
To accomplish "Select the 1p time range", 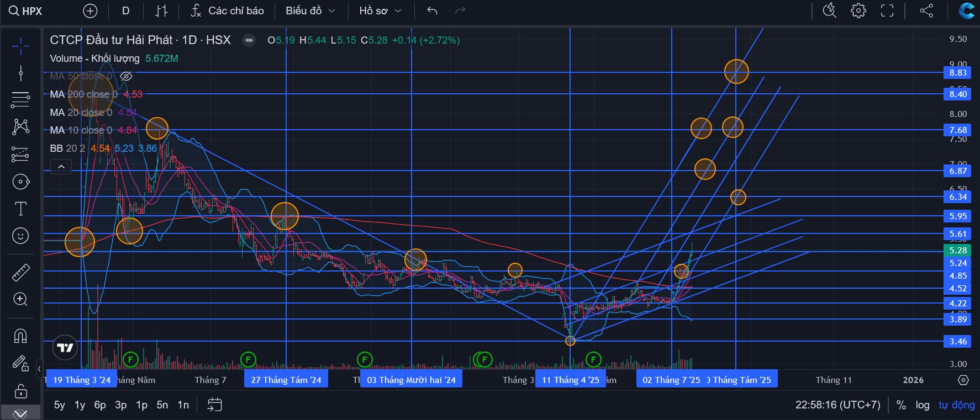I will click(x=142, y=405).
